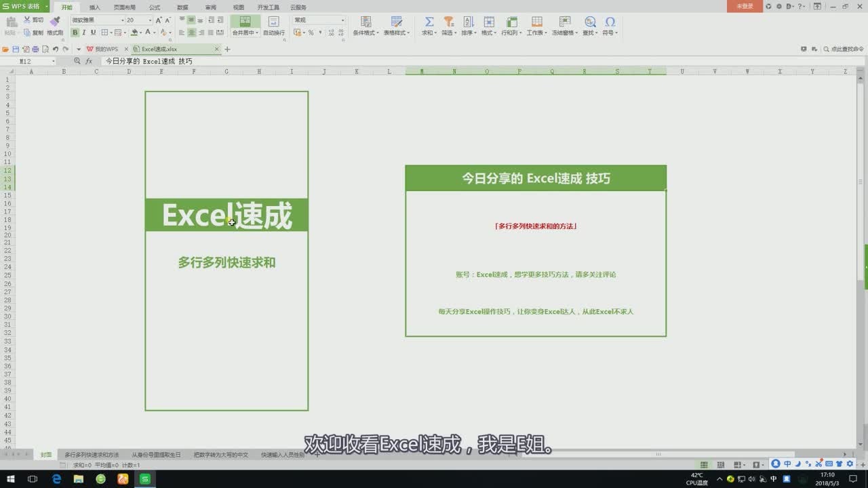Viewport: 868px width, 488px height.
Task: Select column header A
Action: pos(31,71)
